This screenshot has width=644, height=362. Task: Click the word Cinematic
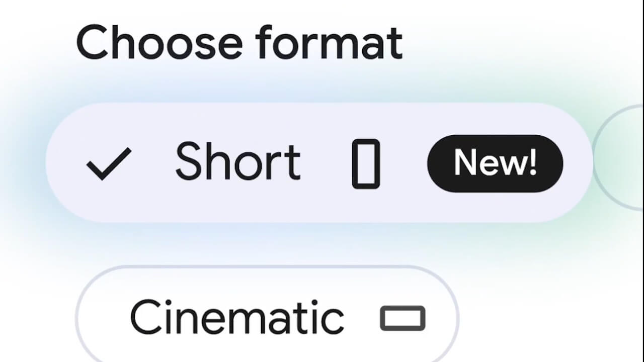[x=237, y=317]
